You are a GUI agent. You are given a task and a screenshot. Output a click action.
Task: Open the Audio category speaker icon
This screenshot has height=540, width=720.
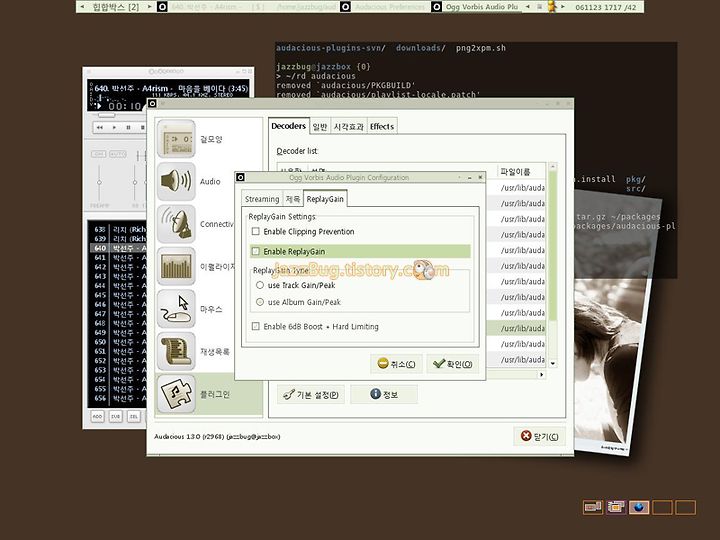coord(176,181)
